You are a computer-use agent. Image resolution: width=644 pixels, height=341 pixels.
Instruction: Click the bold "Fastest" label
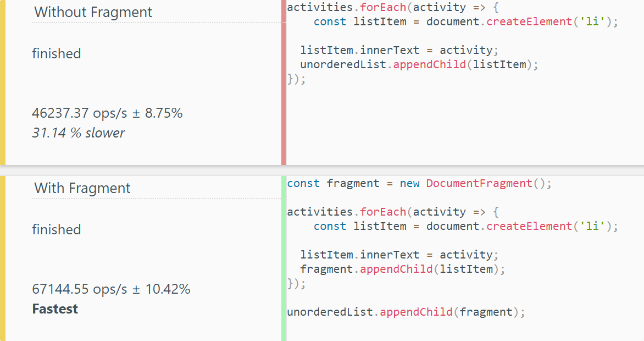55,309
